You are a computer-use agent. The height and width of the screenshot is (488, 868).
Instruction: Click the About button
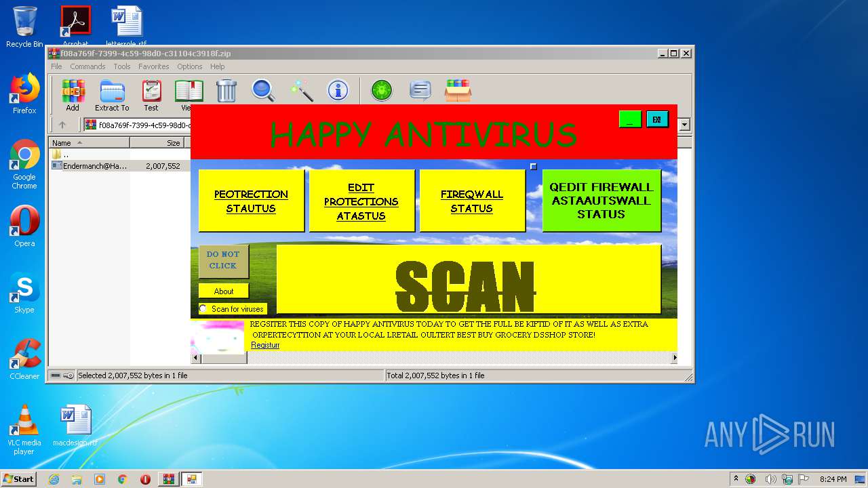pyautogui.click(x=223, y=291)
